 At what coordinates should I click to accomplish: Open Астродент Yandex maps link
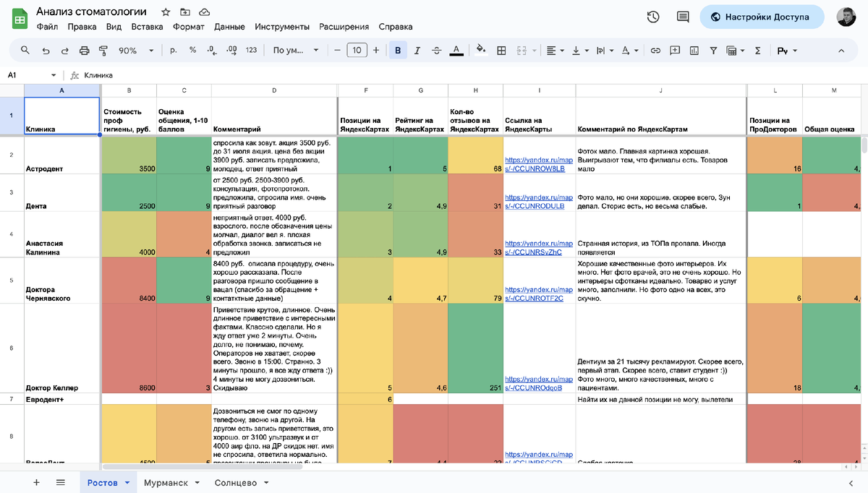(539, 163)
